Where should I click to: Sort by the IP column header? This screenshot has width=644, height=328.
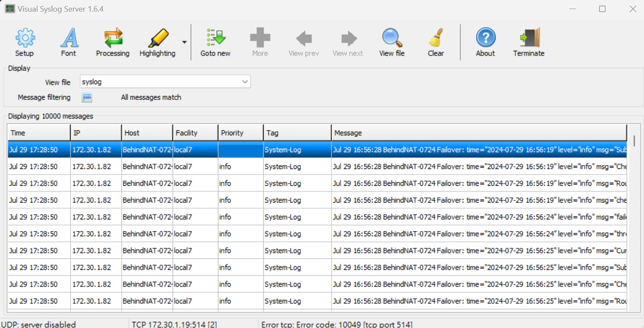pos(96,133)
